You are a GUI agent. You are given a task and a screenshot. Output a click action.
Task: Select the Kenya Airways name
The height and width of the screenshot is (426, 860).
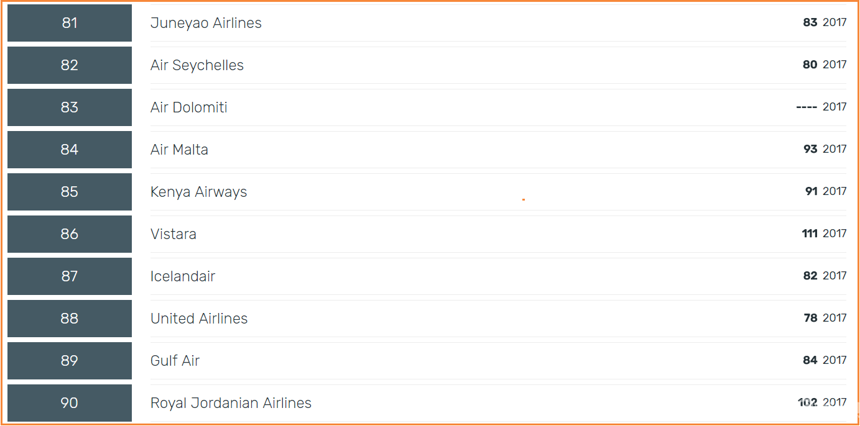pos(199,192)
